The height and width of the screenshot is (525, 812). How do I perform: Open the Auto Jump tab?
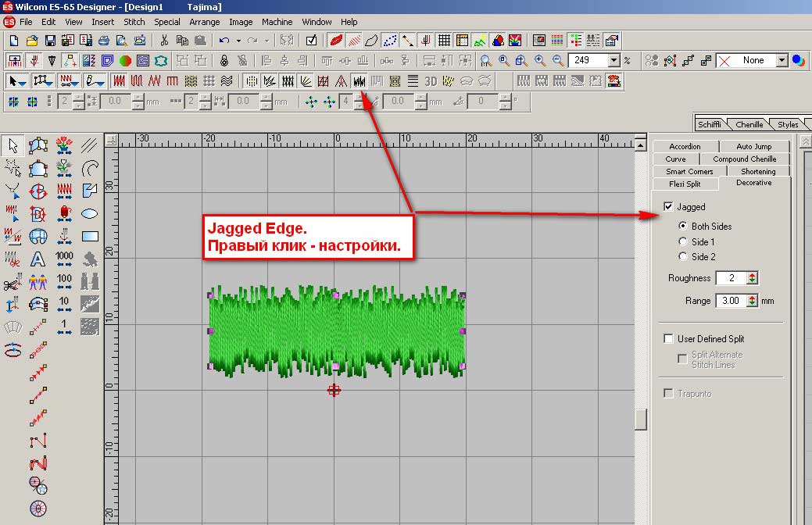pos(754,147)
